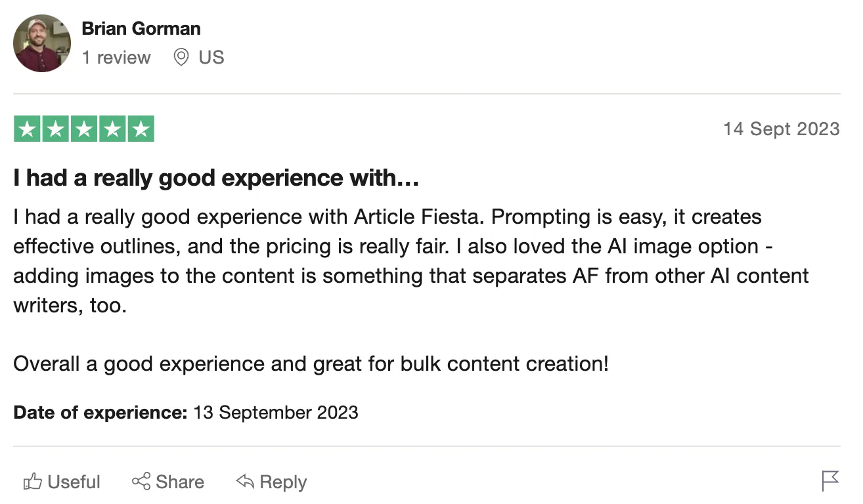The height and width of the screenshot is (504, 863).
Task: Mark the review as Useful
Action: (x=74, y=482)
